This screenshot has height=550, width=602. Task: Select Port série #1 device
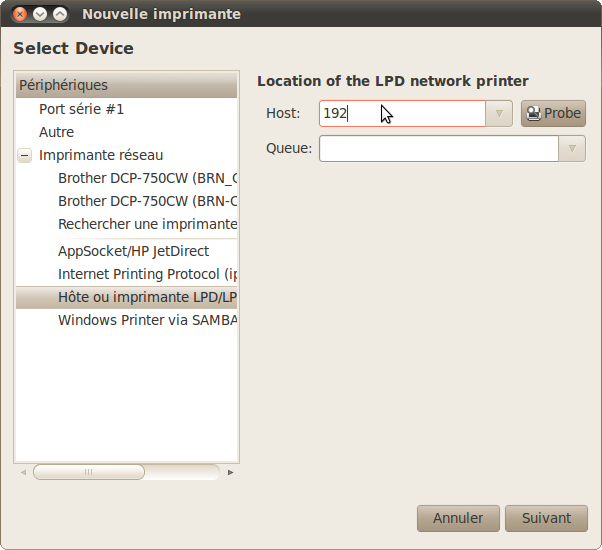[x=81, y=109]
